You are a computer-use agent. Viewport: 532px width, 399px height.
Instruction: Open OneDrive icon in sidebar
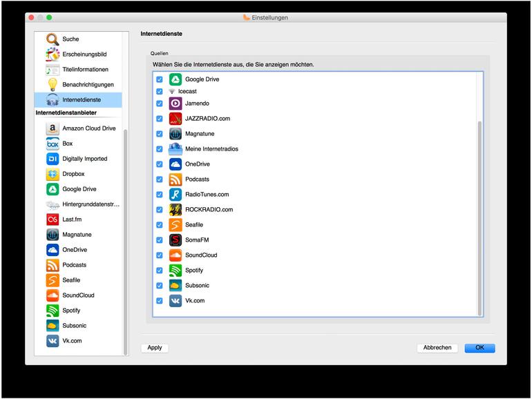(53, 250)
